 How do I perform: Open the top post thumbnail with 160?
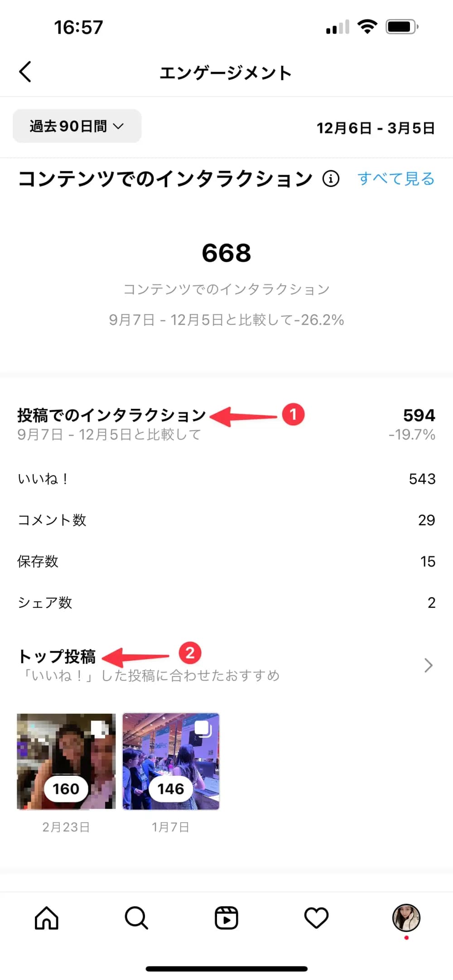point(66,761)
